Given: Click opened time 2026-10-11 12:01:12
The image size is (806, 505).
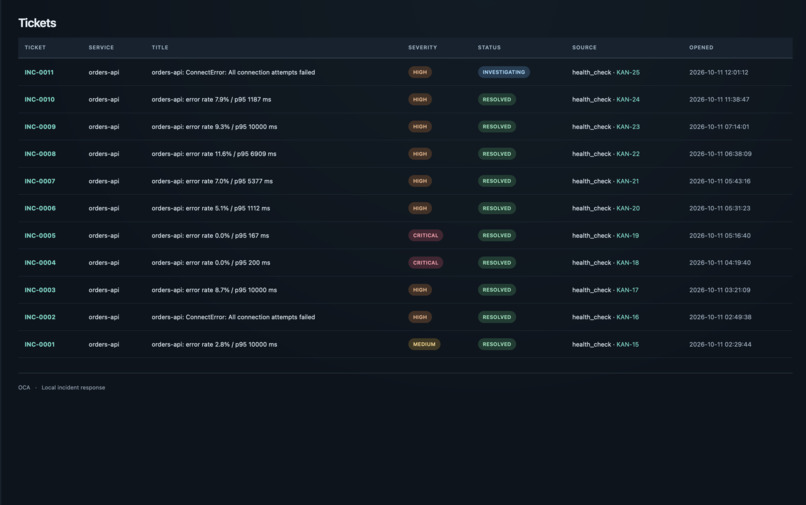Looking at the screenshot, I should [719, 73].
